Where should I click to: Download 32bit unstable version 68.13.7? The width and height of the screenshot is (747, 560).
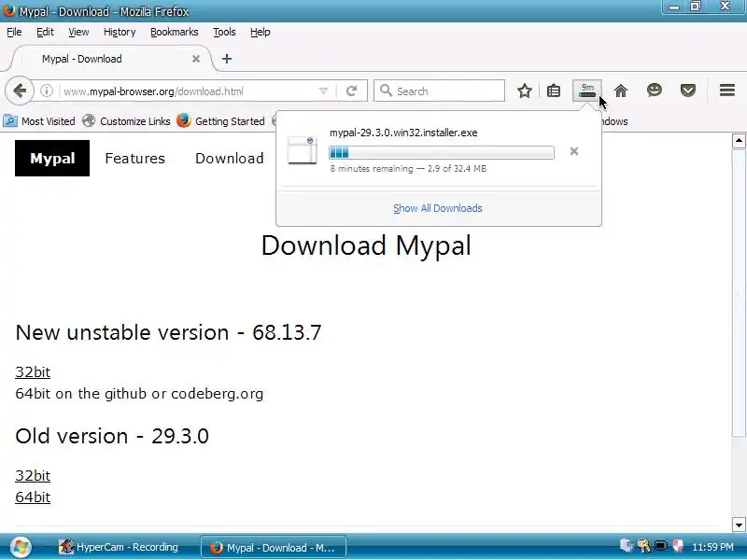pos(33,371)
